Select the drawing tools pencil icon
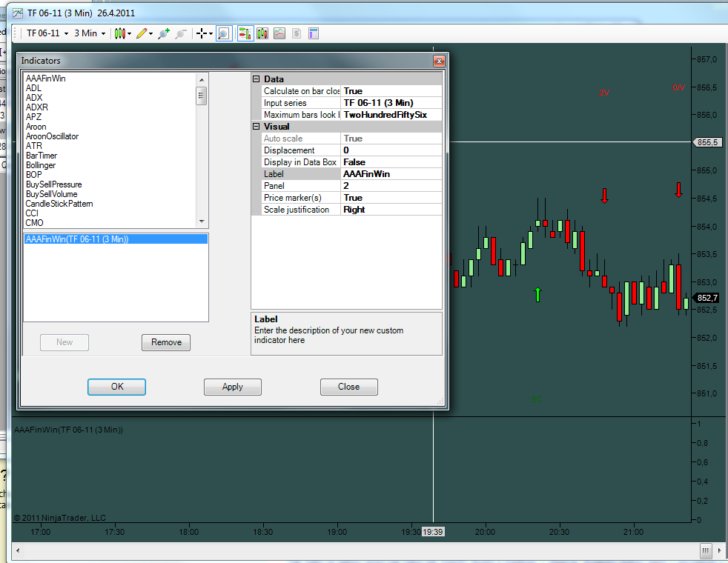Screen dimensions: 728x563 click(142, 33)
